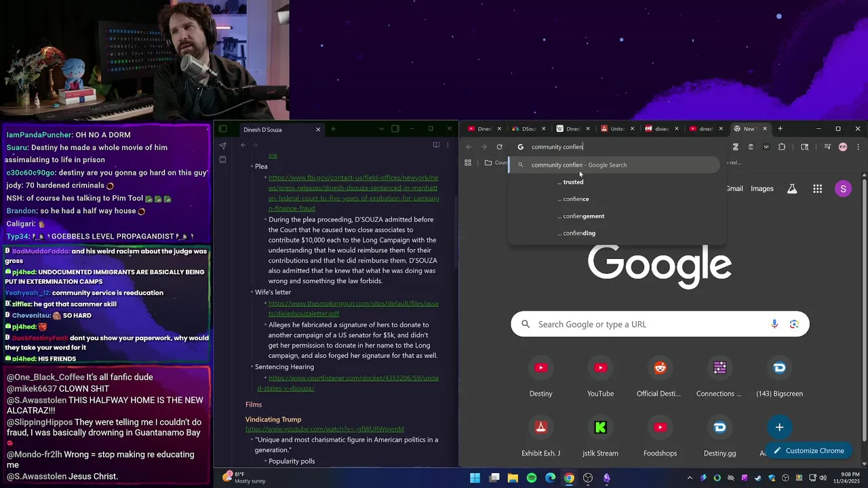Screen dimensions: 868x488
Task: Click the trash-can extension icon in Chrome
Action: pos(751,147)
